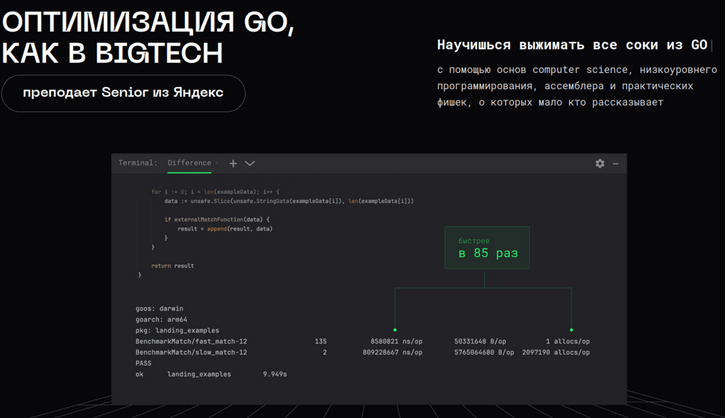
Task: Click the 'быстрее в 85 раз' callout box
Action: tap(487, 247)
